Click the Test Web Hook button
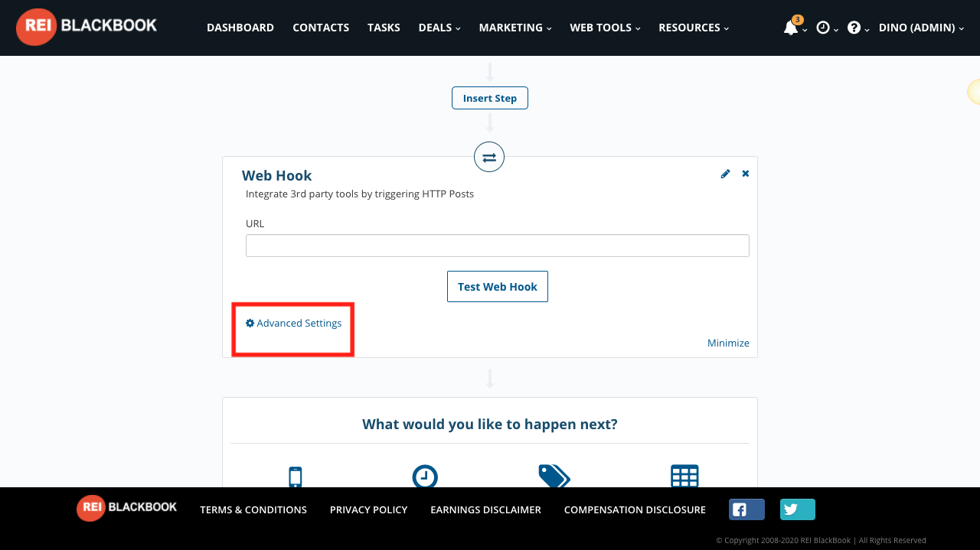The width and height of the screenshot is (980, 550). (x=498, y=287)
